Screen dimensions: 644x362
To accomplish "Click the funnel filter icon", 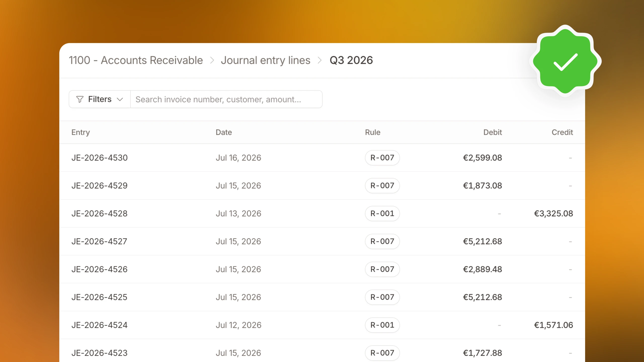I will (x=80, y=99).
